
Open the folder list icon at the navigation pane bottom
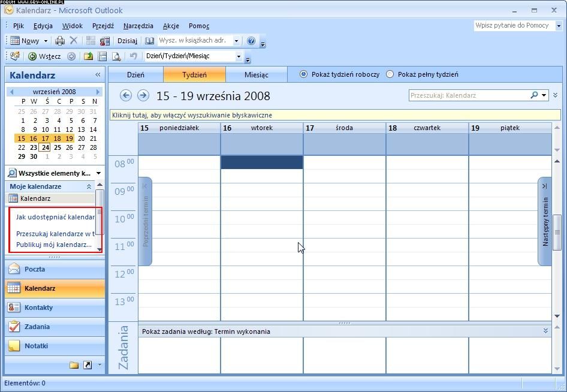coord(74,365)
